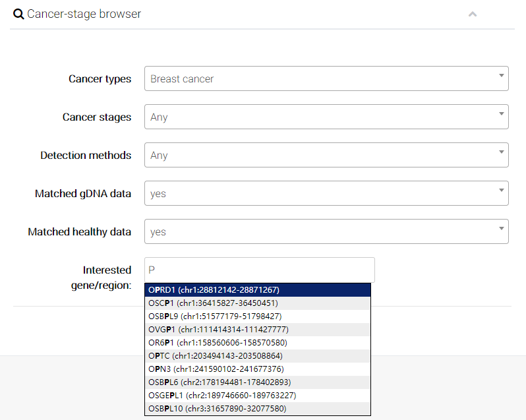Open the Cancer types dropdown

(326, 78)
